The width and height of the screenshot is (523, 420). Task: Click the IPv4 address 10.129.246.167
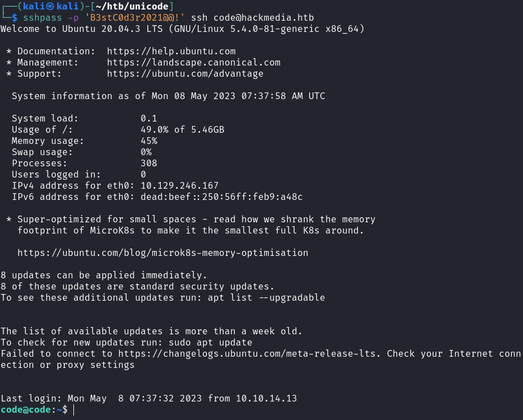[x=180, y=185]
